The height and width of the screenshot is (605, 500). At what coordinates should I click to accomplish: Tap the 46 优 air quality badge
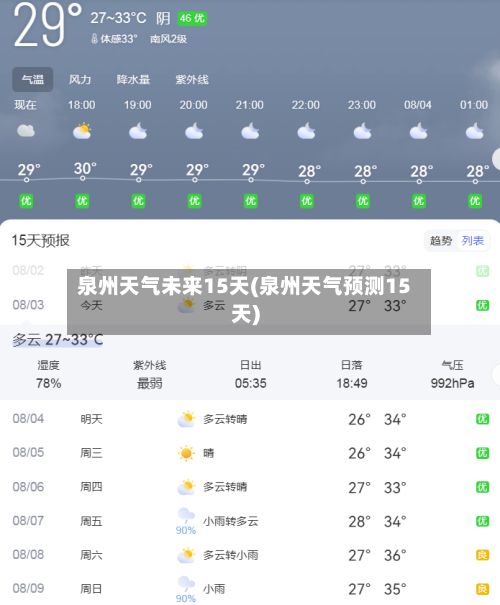[x=192, y=18]
